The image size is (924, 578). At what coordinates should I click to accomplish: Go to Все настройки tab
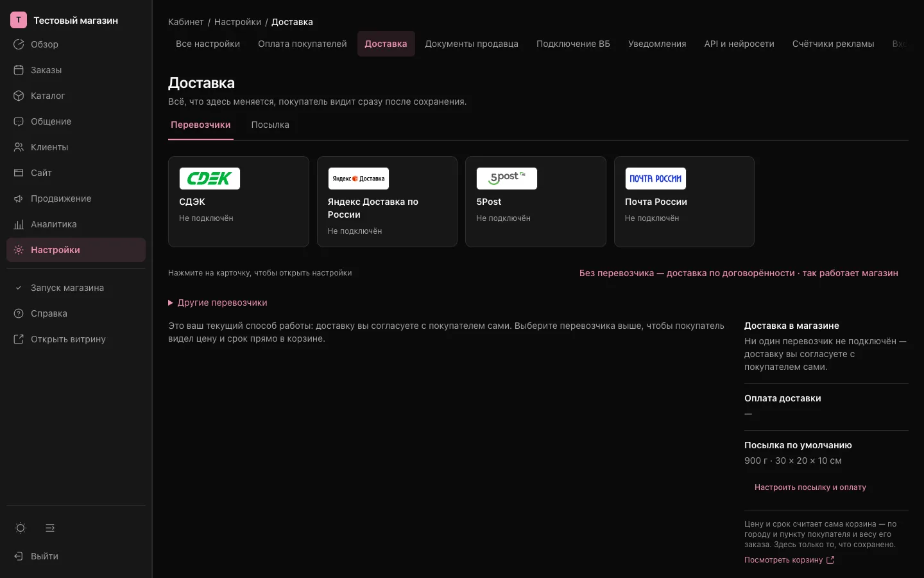(x=208, y=44)
